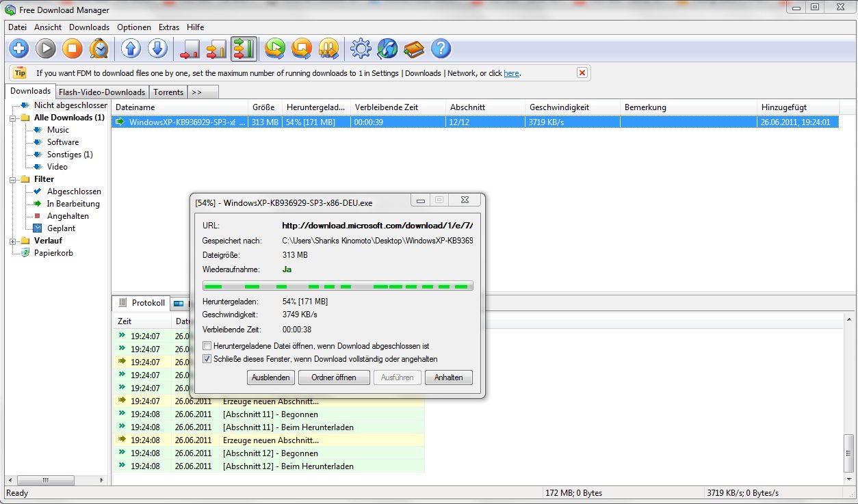Click the 'here' link in tip
The height and width of the screenshot is (504, 858).
[511, 73]
